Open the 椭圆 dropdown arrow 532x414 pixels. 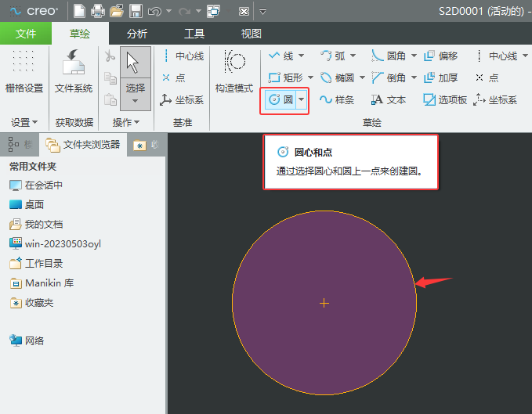tap(362, 78)
